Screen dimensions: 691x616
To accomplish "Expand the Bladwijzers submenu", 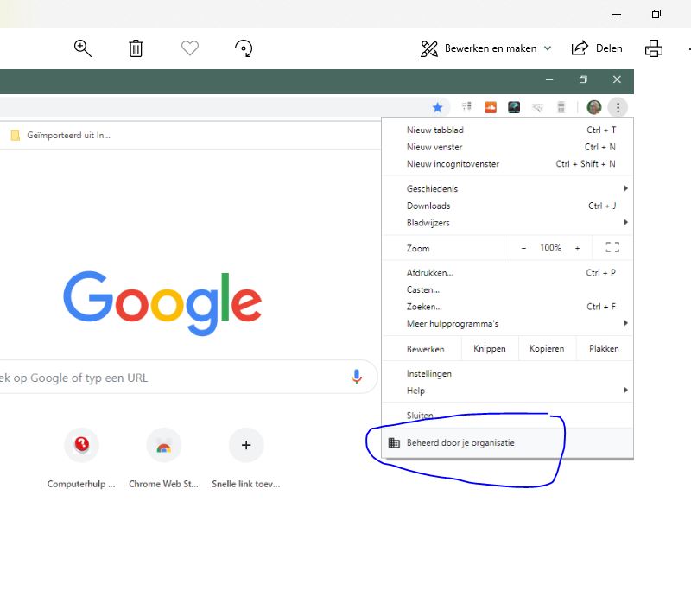I will pos(507,223).
